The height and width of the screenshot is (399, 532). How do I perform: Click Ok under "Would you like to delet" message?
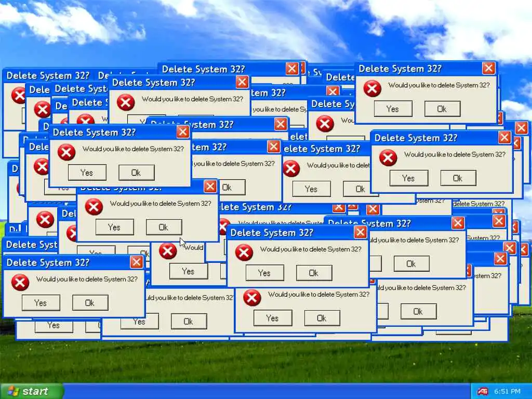[x=361, y=189]
